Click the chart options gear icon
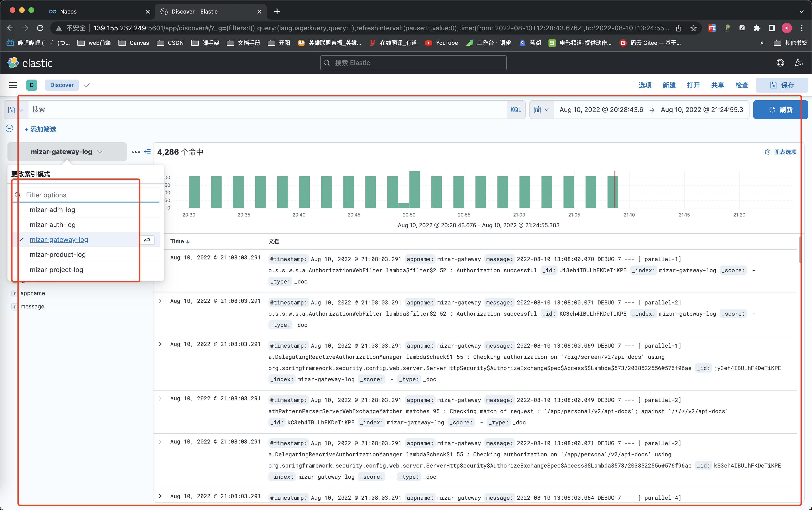812x510 pixels. [x=767, y=152]
